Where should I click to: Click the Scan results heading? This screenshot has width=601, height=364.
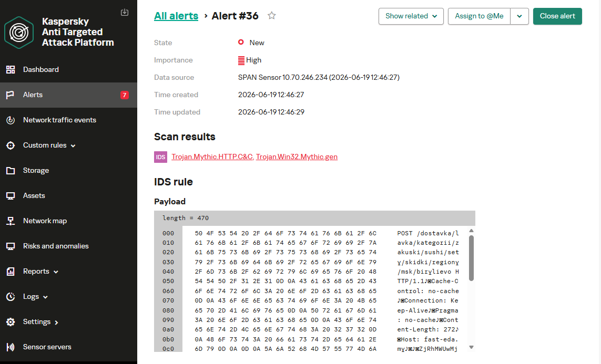[185, 137]
